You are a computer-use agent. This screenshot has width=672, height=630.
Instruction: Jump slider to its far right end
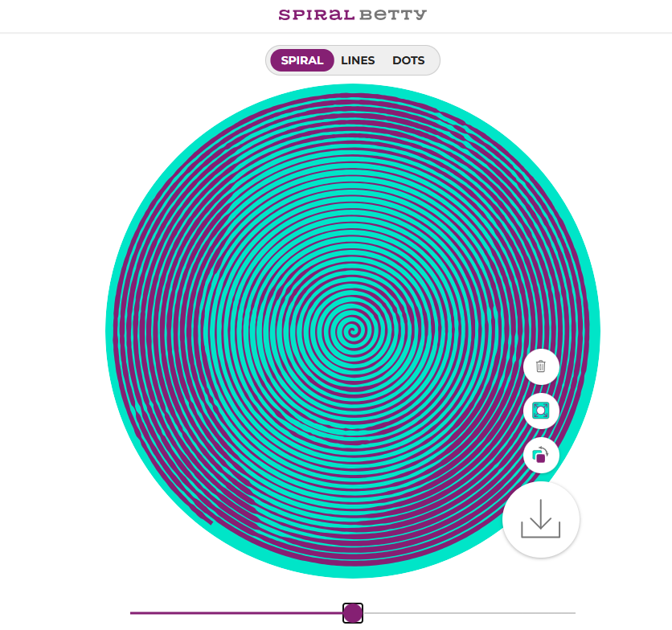tap(574, 613)
